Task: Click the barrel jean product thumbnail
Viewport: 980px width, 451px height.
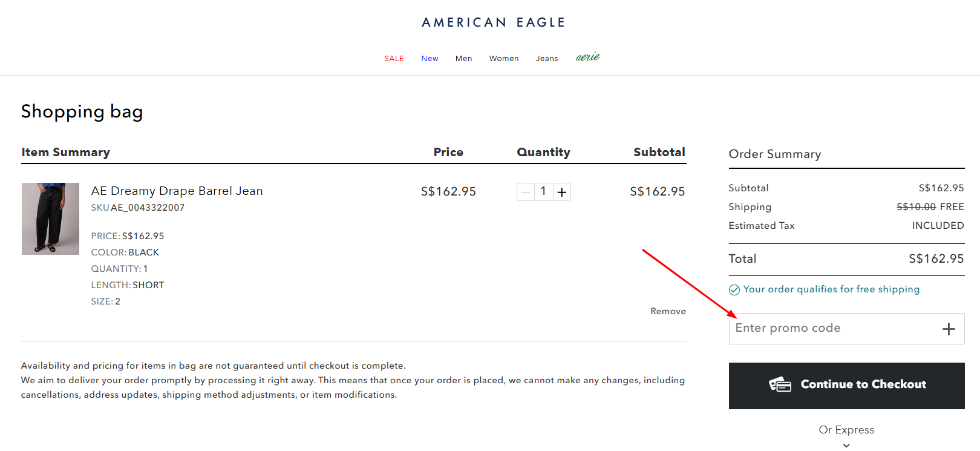Action: pos(50,219)
